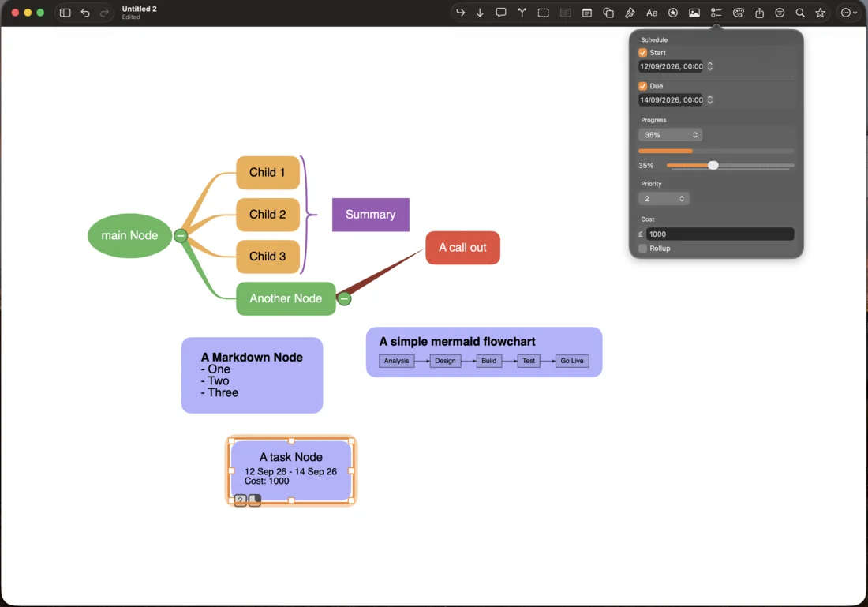Click the start date field 12/09/2026
This screenshot has width=868, height=607.
tap(671, 66)
